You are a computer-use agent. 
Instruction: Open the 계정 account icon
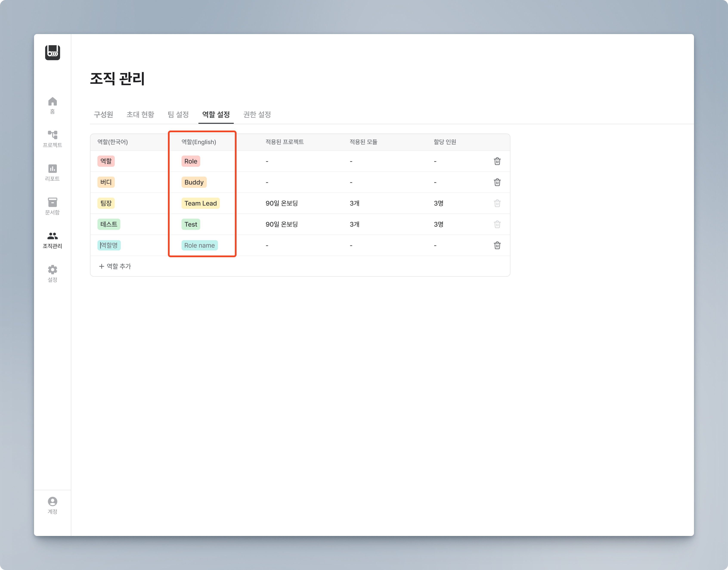[52, 505]
